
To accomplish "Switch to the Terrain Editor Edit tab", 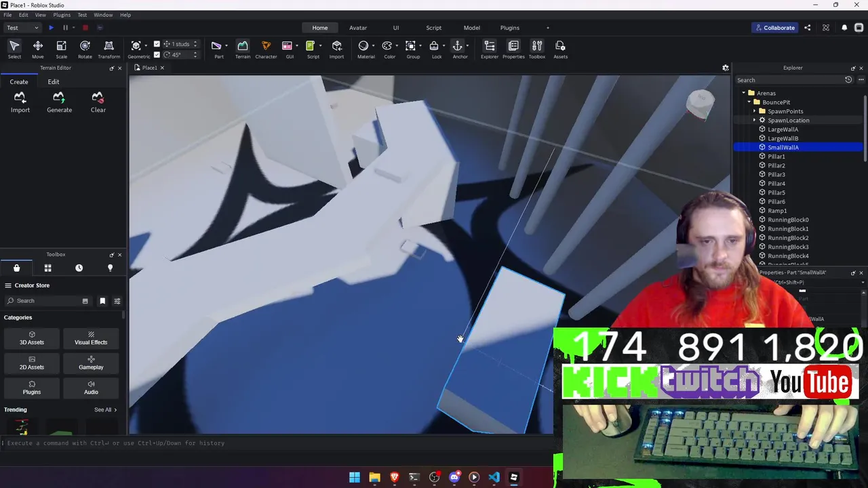I will coord(54,82).
